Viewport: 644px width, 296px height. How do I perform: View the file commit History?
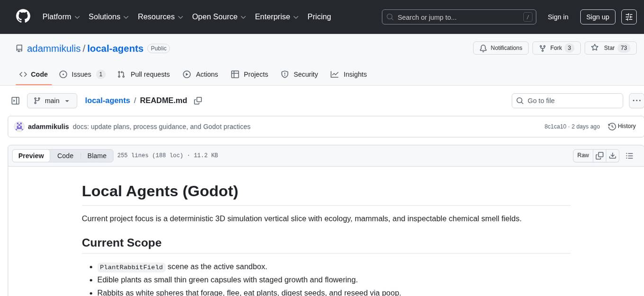click(x=622, y=126)
